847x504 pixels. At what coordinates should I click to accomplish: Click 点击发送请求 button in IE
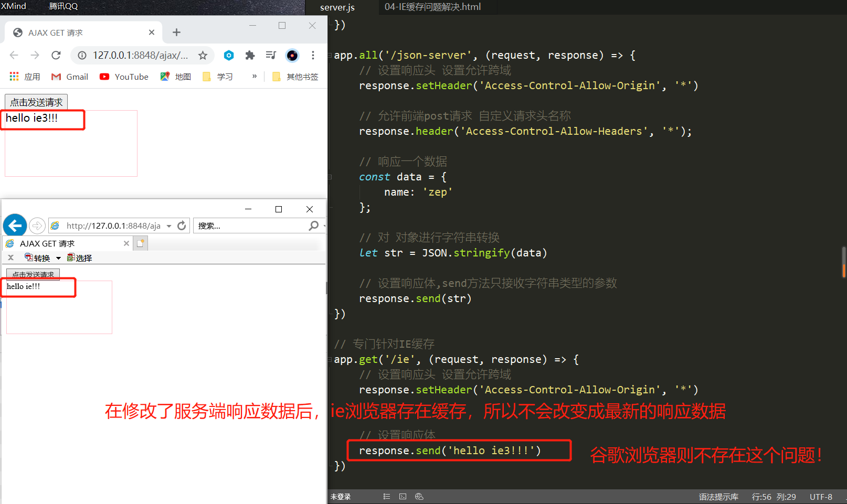(x=33, y=274)
